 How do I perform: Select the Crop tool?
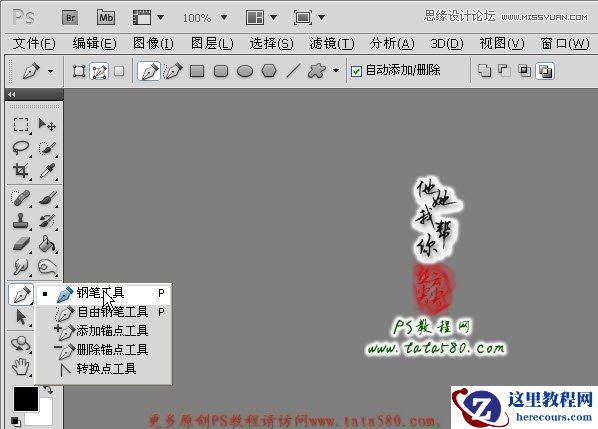[x=21, y=170]
